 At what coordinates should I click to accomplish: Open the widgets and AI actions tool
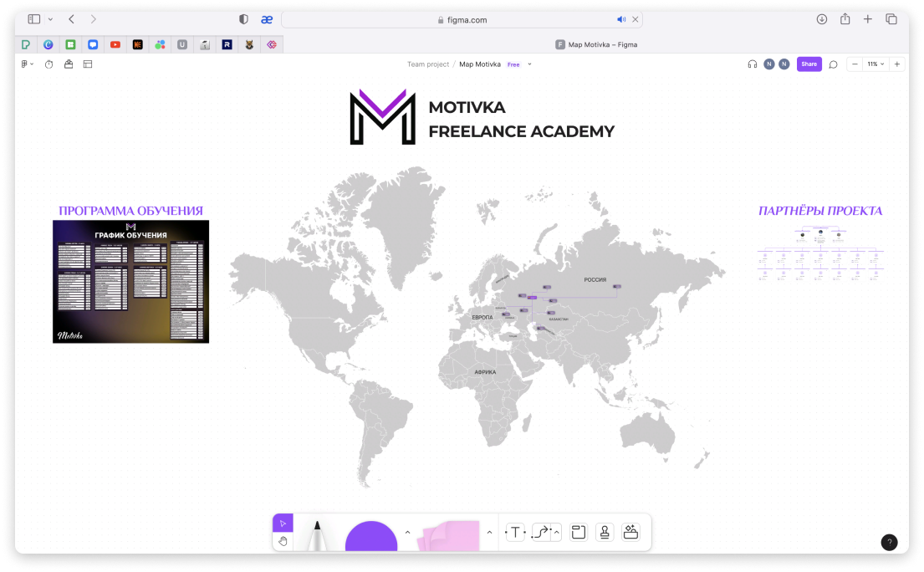point(630,533)
